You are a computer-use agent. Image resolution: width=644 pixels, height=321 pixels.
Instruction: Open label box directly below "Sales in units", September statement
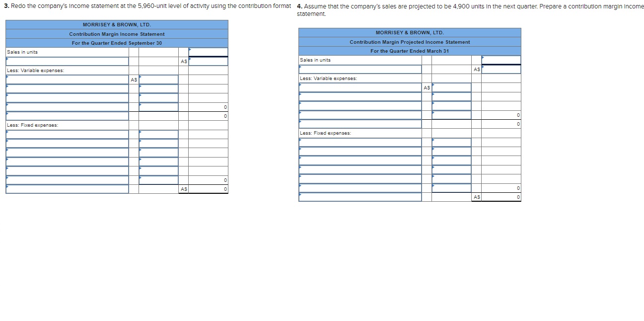pos(67,61)
